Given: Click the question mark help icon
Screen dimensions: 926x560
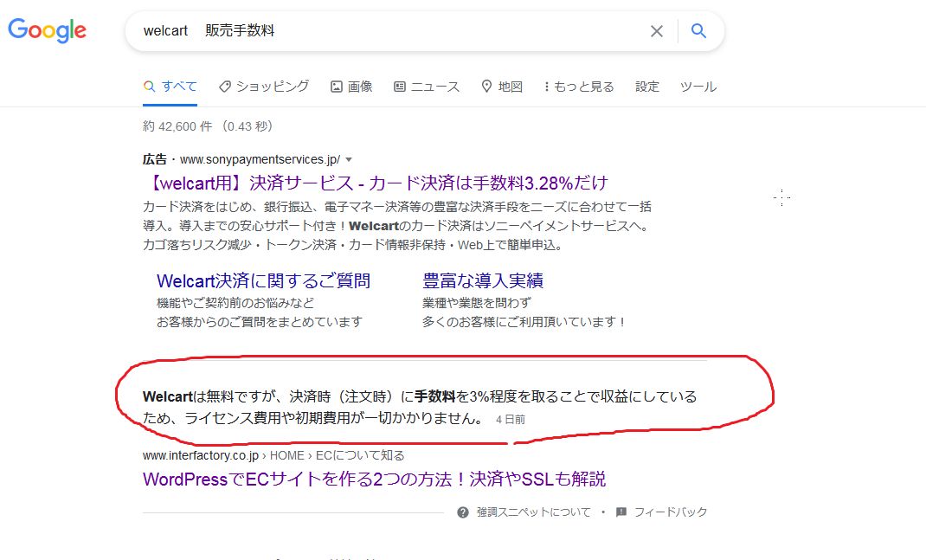Looking at the screenshot, I should [x=463, y=512].
